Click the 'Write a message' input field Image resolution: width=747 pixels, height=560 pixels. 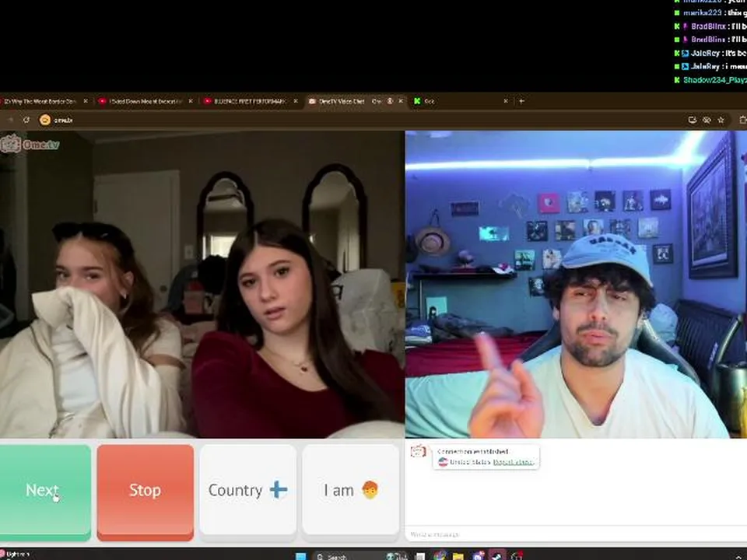point(574,534)
